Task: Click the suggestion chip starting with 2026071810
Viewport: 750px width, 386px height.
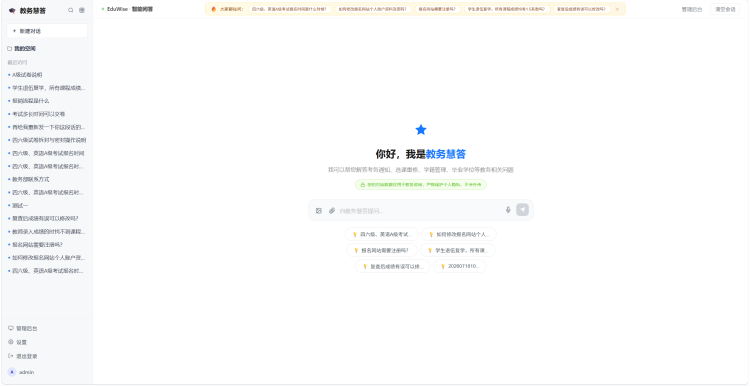Action: [x=460, y=266]
